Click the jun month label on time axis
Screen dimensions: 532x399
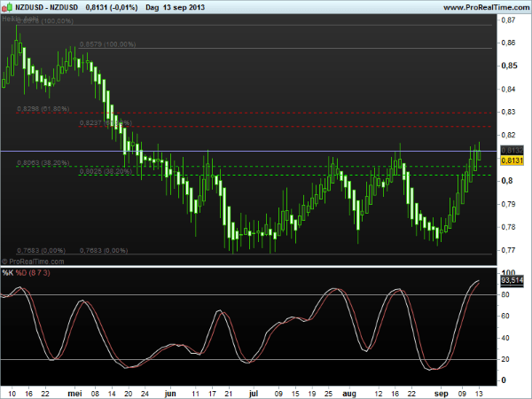pyautogui.click(x=170, y=393)
